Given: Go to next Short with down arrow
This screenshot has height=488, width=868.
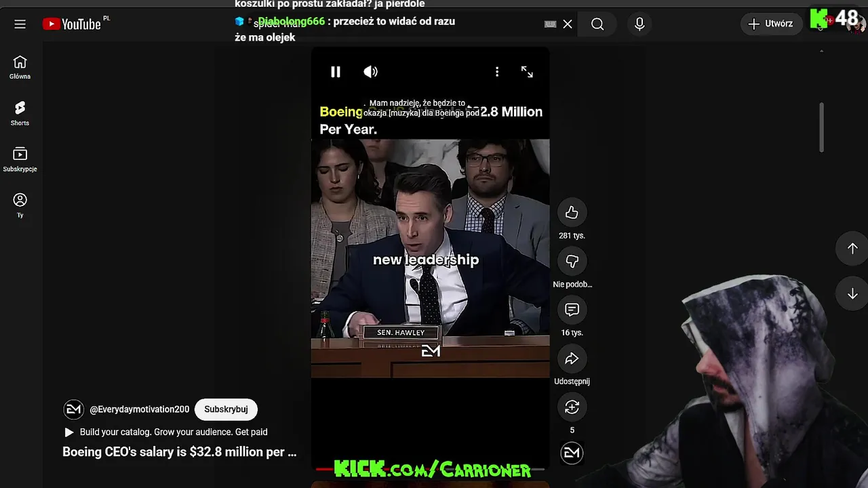Looking at the screenshot, I should (852, 294).
